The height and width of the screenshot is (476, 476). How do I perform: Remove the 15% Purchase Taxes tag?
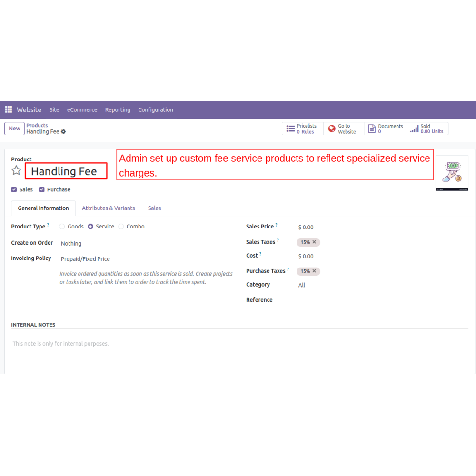314,271
